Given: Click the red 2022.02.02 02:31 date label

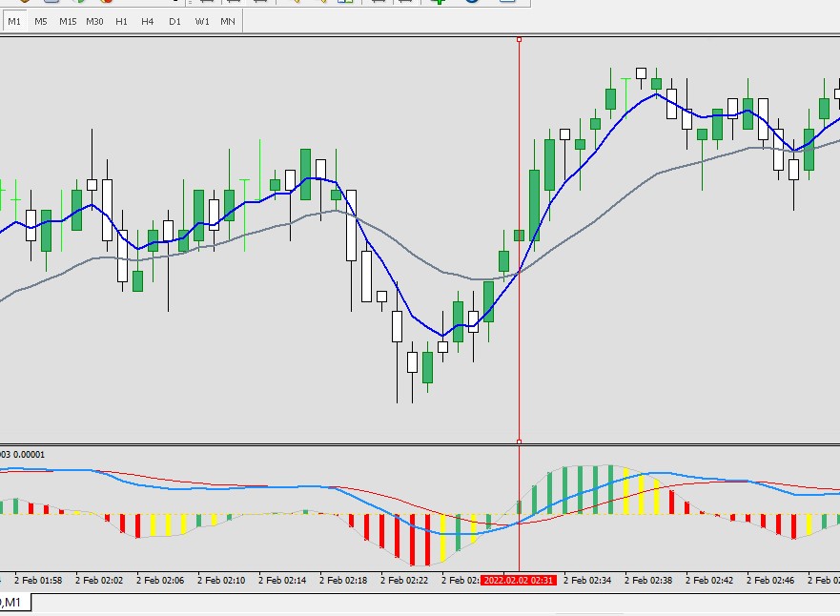Looking at the screenshot, I should [x=519, y=580].
